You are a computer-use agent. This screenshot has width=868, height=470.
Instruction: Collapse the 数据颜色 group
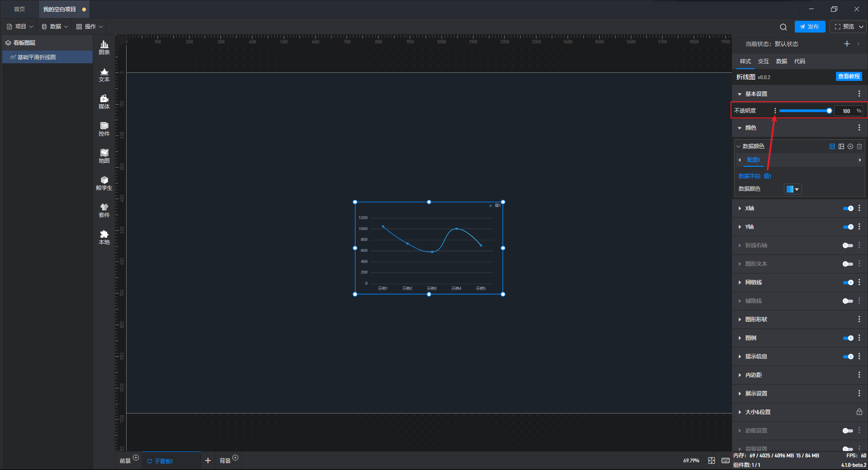coord(738,146)
